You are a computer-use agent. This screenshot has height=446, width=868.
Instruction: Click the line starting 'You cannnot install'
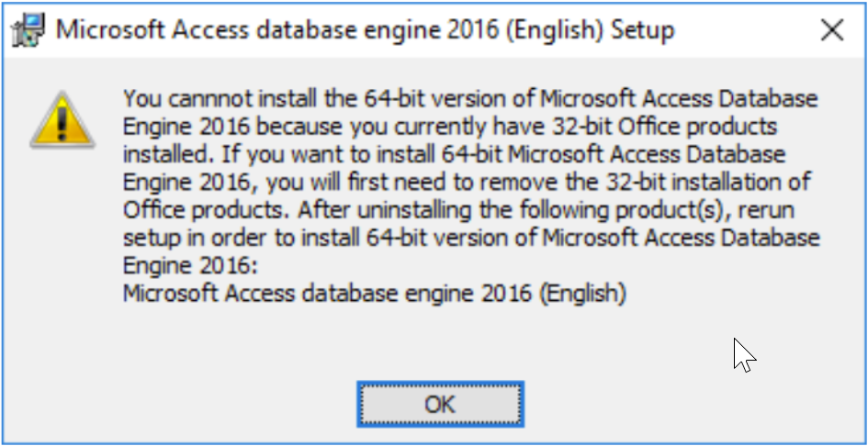tap(469, 96)
